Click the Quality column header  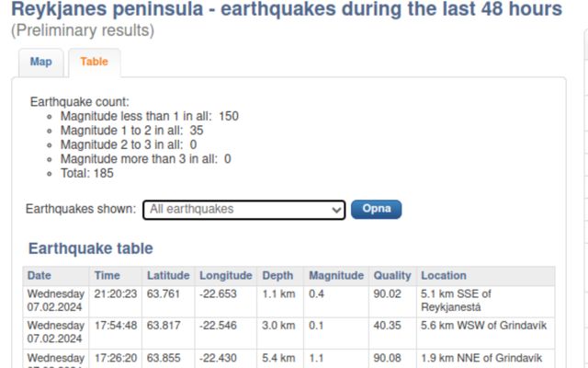[x=392, y=276]
